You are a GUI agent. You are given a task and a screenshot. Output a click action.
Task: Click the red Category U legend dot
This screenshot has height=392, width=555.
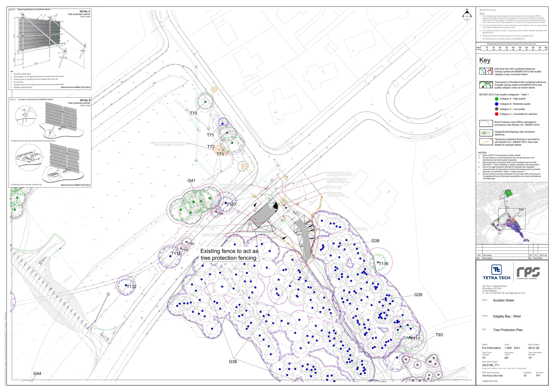click(x=496, y=114)
